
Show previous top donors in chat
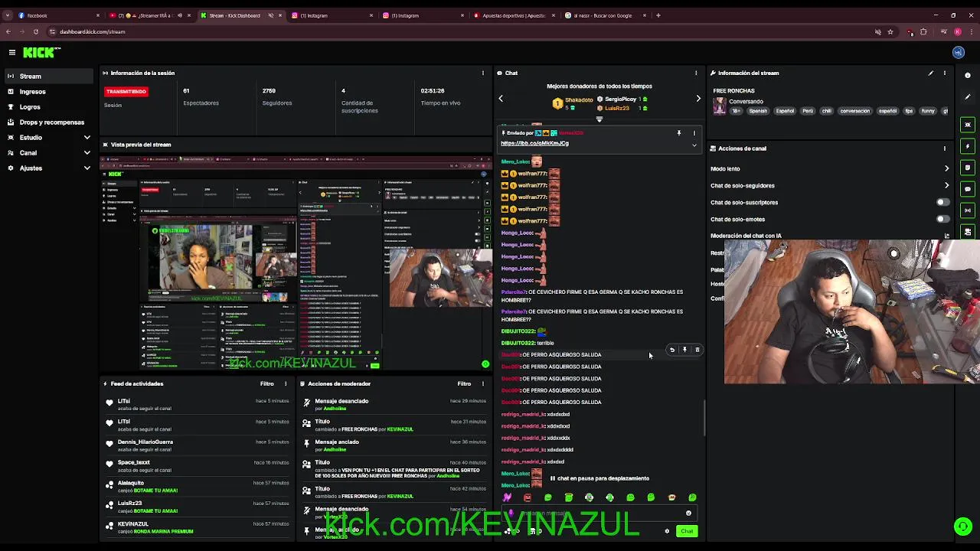(x=501, y=98)
